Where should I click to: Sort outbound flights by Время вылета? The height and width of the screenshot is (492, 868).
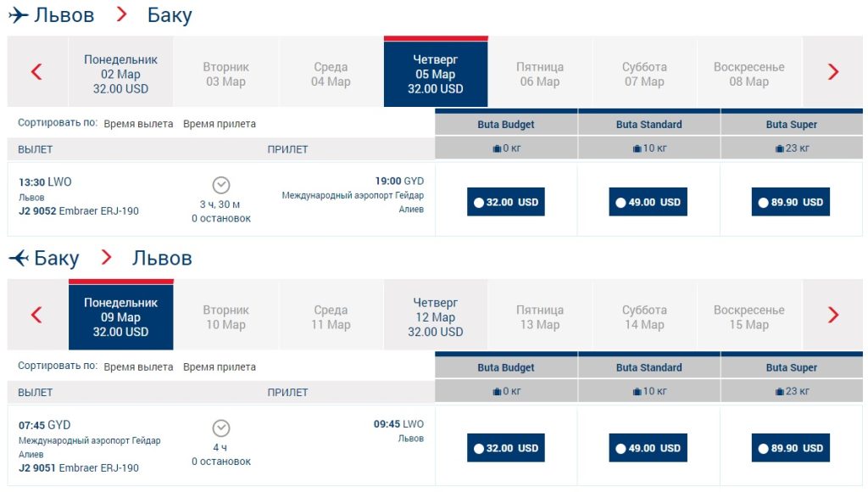(138, 124)
